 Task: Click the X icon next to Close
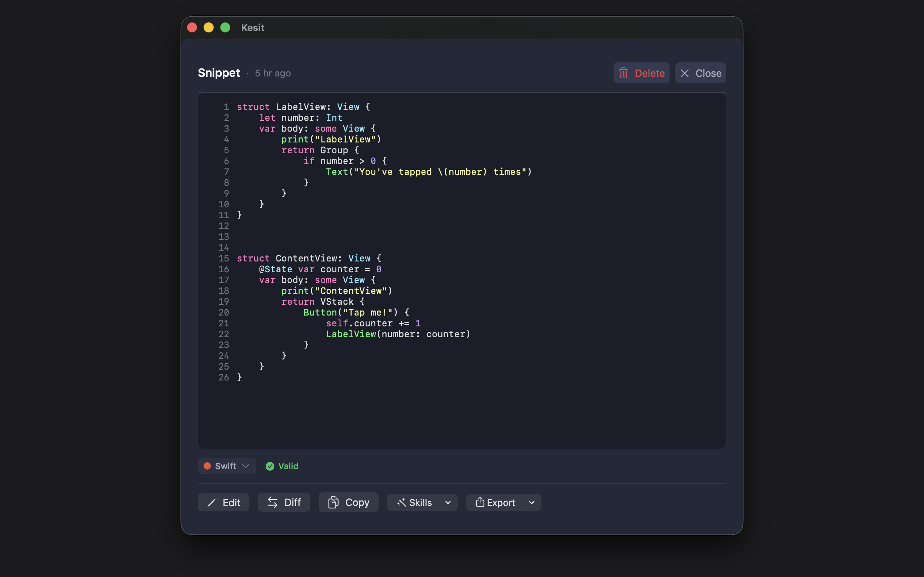point(685,73)
